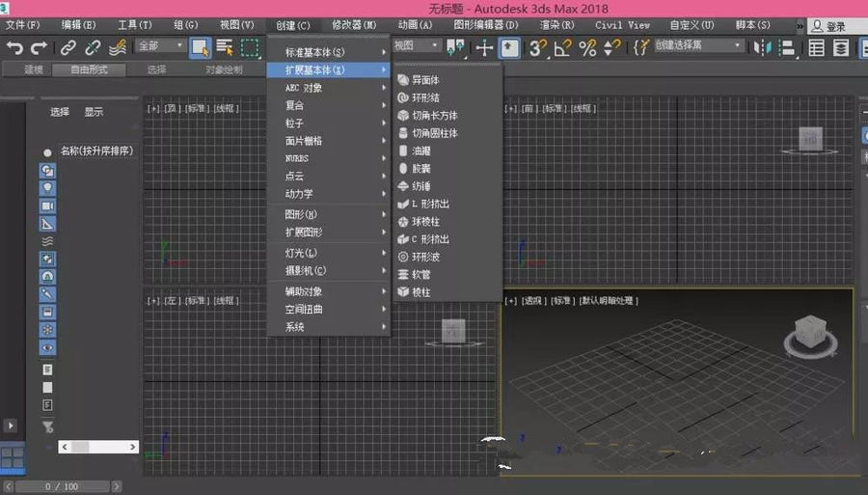Expand the 粒子 submenu
This screenshot has height=495, width=868.
click(329, 123)
